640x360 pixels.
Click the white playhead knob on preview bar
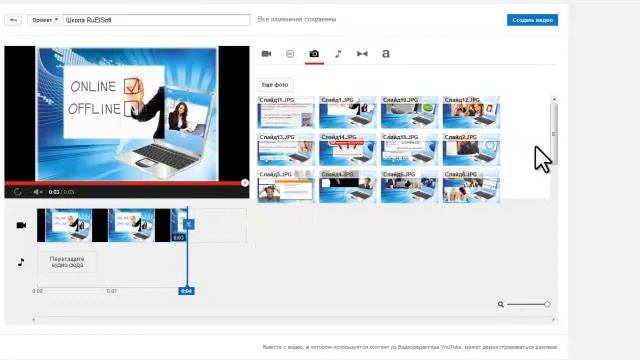point(244,183)
